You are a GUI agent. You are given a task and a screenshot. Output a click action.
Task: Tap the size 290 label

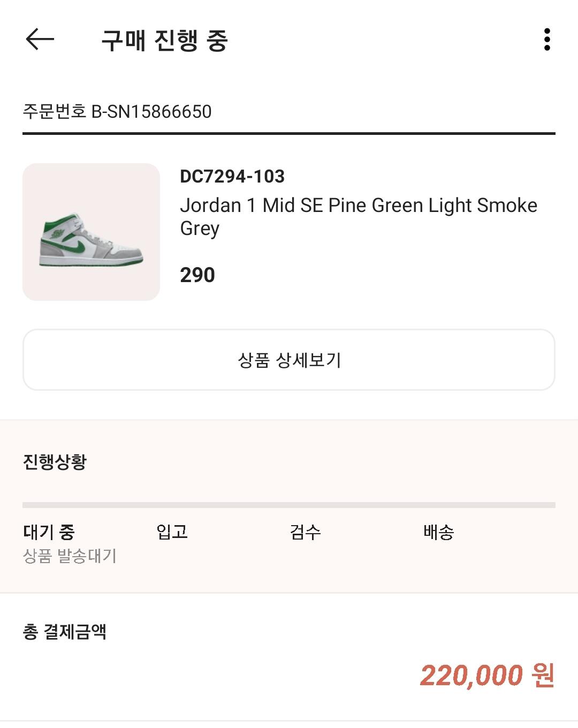coord(197,275)
